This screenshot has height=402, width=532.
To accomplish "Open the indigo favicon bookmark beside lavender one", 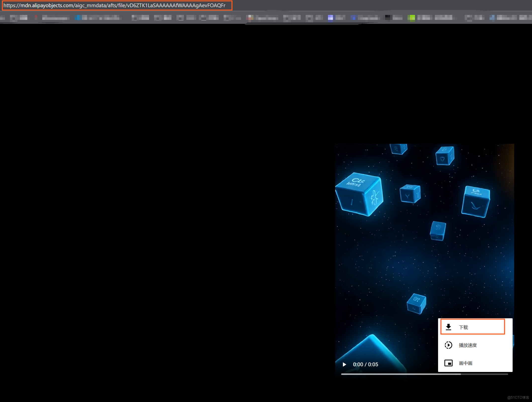I will 353,18.
